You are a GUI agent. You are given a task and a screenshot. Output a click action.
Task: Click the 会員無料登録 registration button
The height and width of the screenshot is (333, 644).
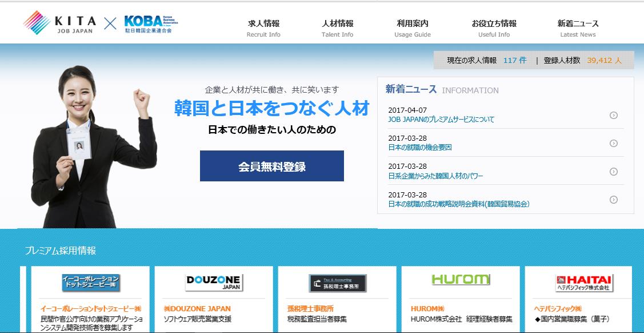272,166
